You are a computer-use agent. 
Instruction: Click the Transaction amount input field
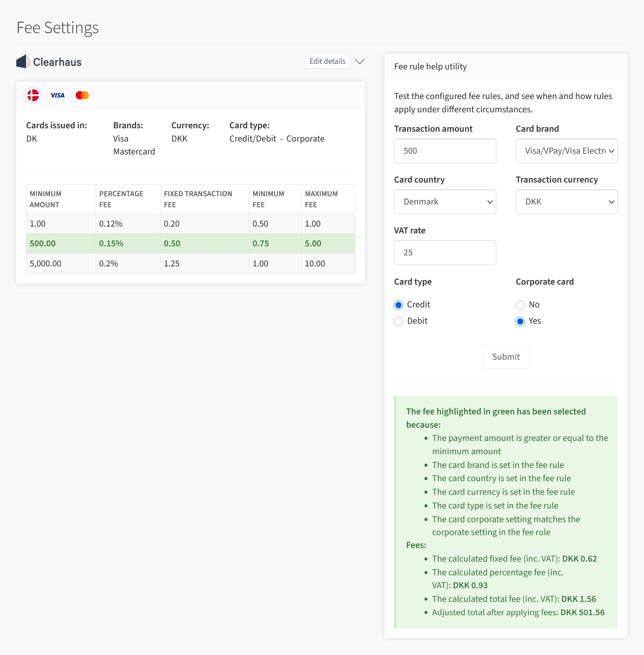(444, 151)
